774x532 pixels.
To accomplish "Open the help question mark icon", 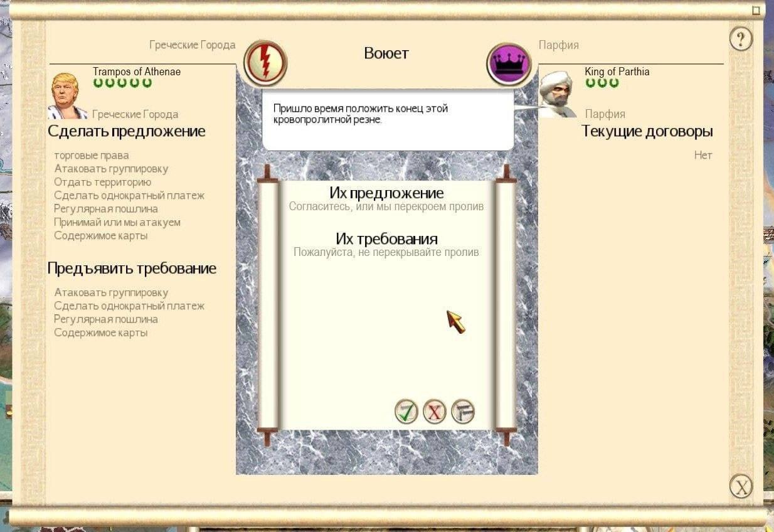I will pyautogui.click(x=741, y=40).
